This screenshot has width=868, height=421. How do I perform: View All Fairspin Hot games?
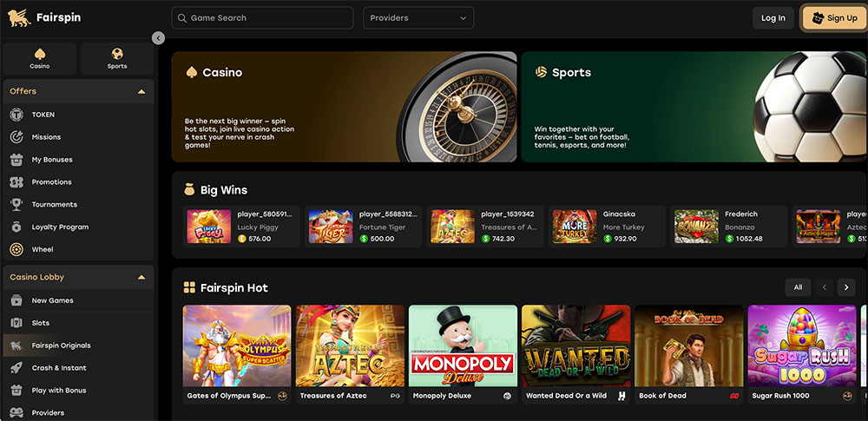pyautogui.click(x=798, y=287)
